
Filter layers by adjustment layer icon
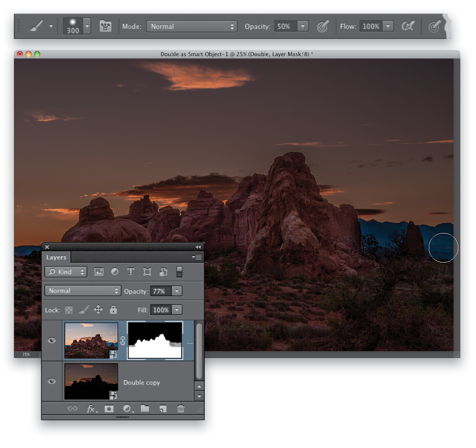pyautogui.click(x=115, y=272)
